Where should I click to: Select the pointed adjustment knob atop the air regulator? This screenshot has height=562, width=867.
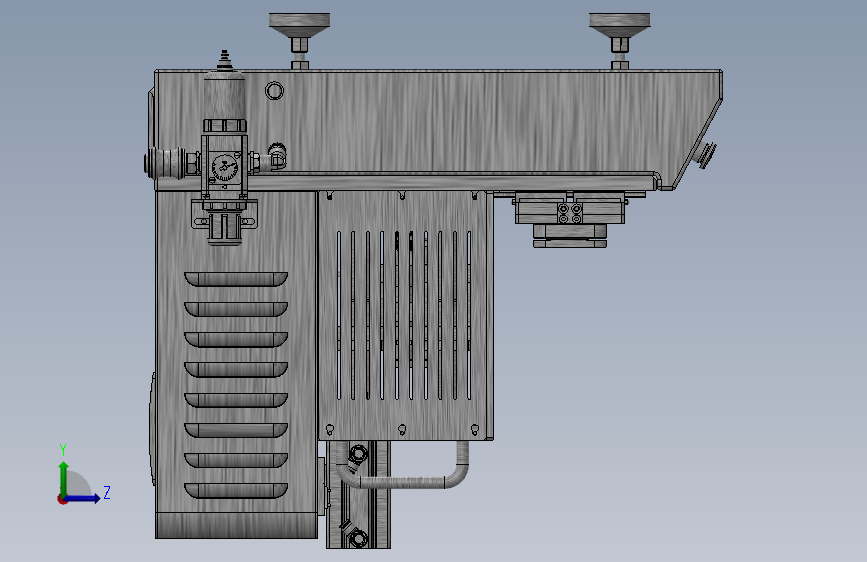tap(224, 61)
